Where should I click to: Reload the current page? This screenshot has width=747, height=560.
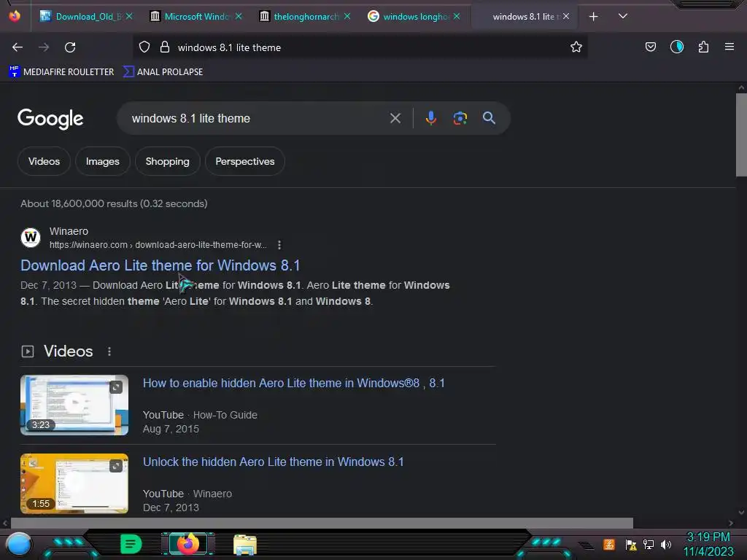coord(70,47)
